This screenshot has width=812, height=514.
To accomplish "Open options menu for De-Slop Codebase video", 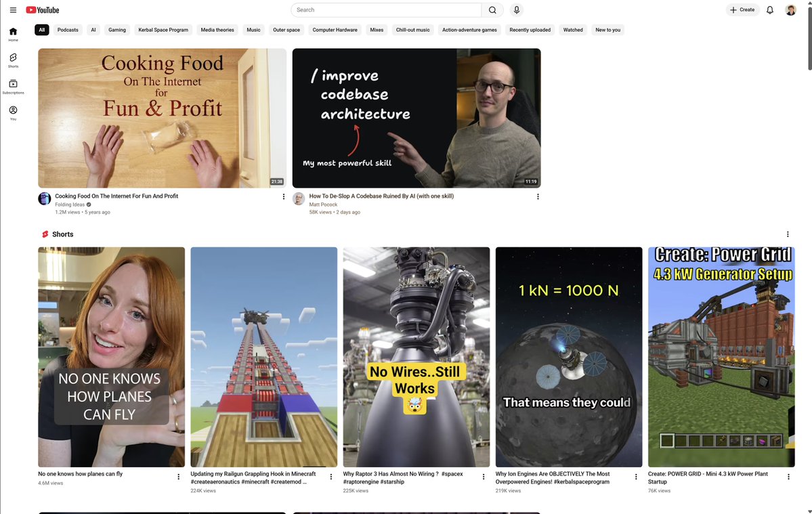I will pyautogui.click(x=538, y=196).
